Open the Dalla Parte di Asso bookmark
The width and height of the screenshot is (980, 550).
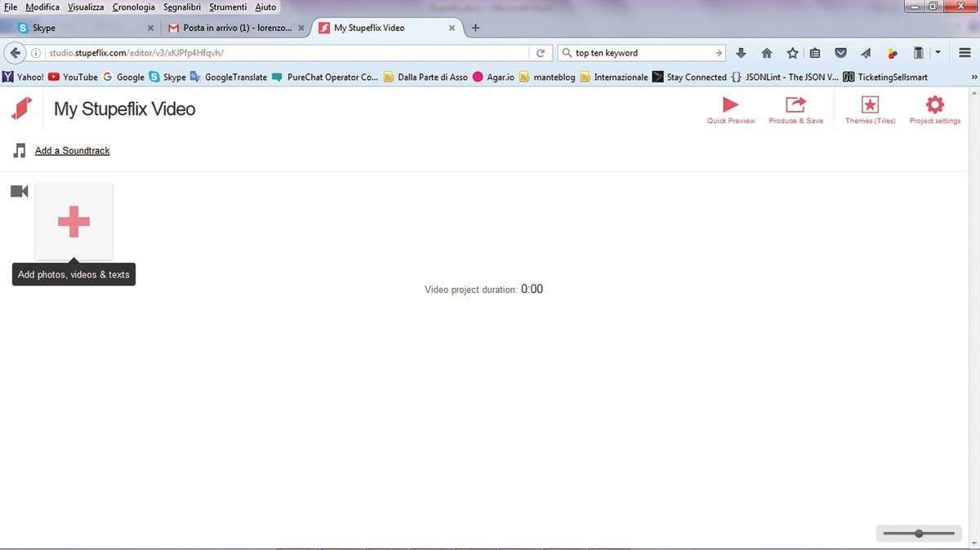425,78
